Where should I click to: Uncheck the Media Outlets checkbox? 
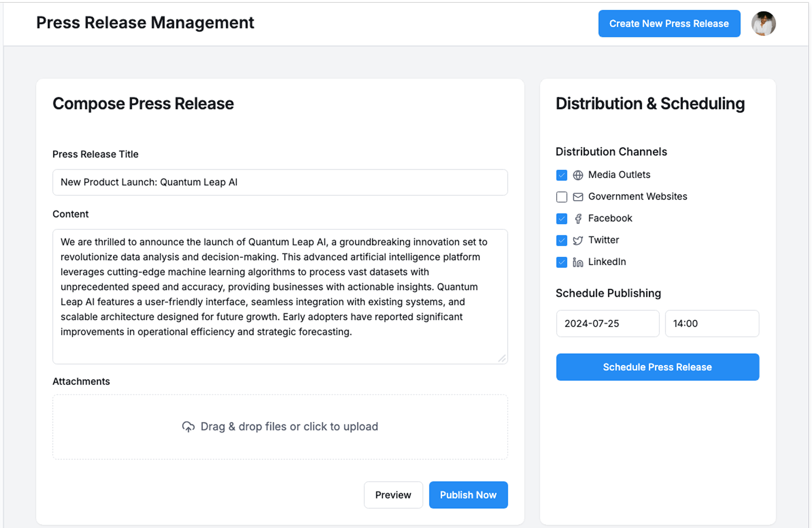coord(562,175)
